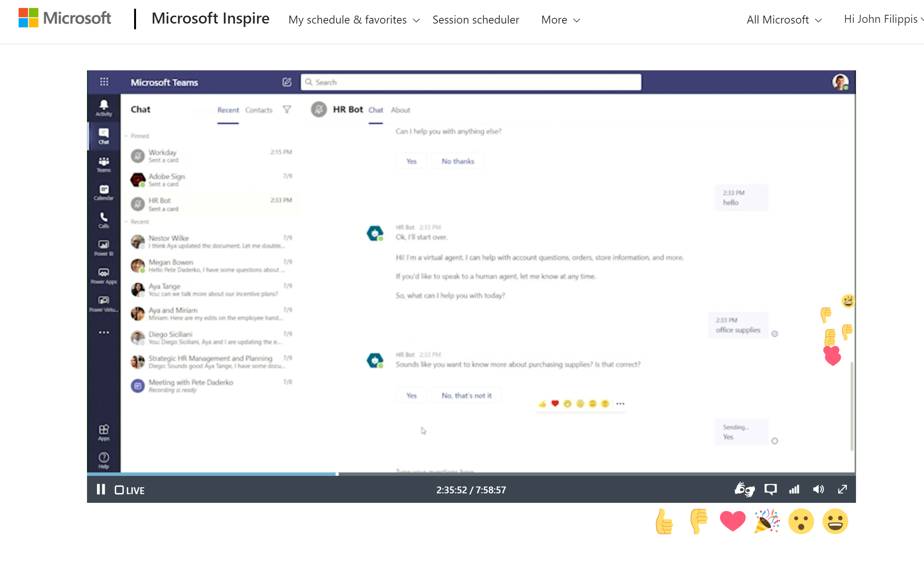
Task: Send a surprised face reaction
Action: point(801,521)
